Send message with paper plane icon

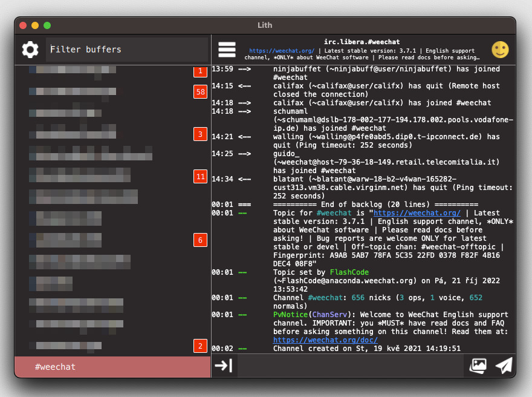point(504,366)
